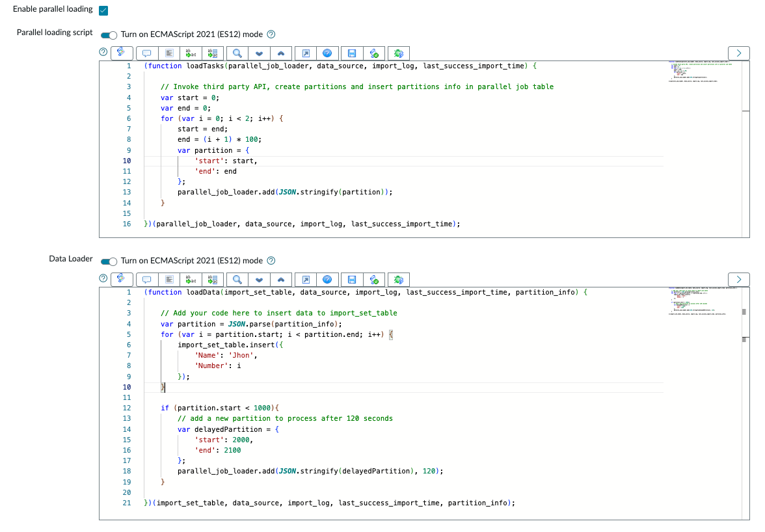
Task: Click minimap of Data Loader editor
Action: pyautogui.click(x=702, y=301)
